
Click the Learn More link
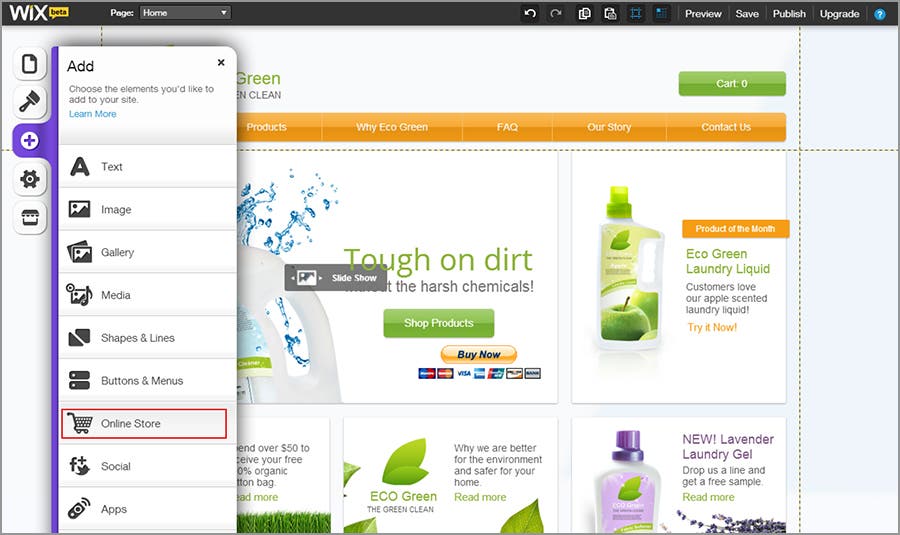tap(92, 114)
